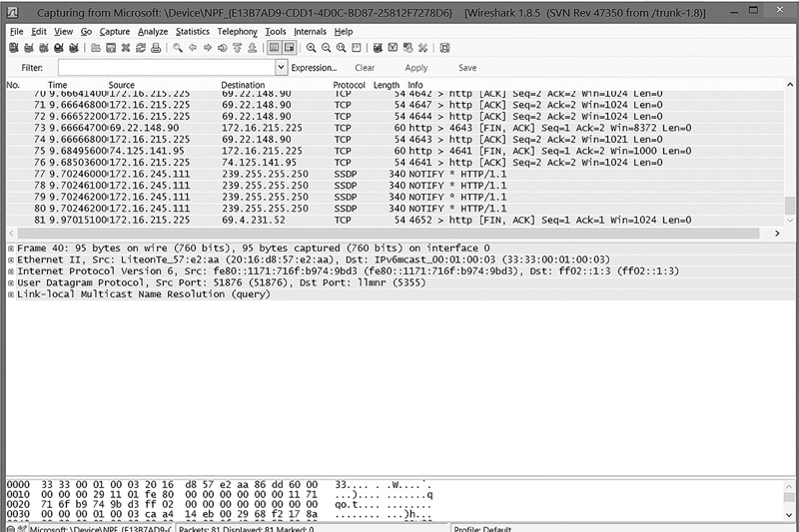This screenshot has height=532, width=799.
Task: Click packet list vertical scrollbar thumb
Action: [x=789, y=206]
